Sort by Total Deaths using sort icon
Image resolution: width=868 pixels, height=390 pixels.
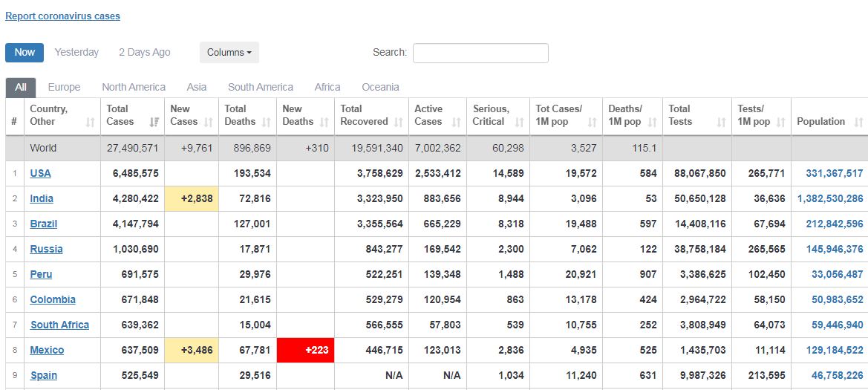[x=267, y=123]
